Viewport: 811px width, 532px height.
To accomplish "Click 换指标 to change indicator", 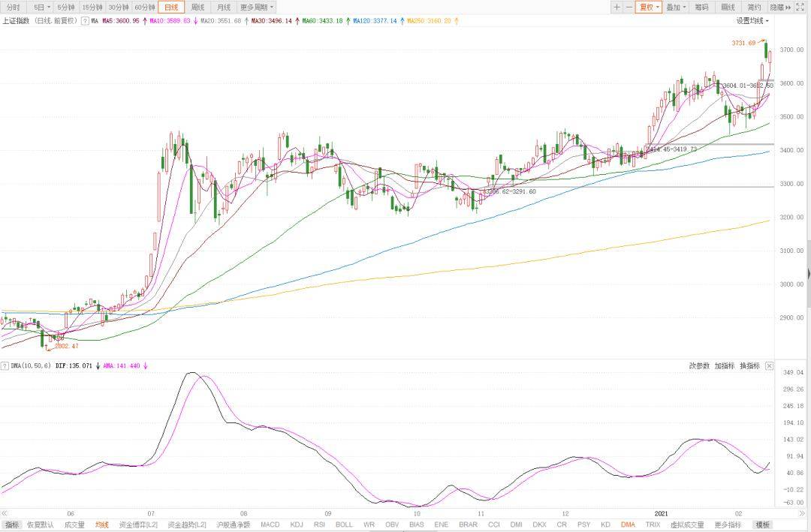I will (x=750, y=365).
